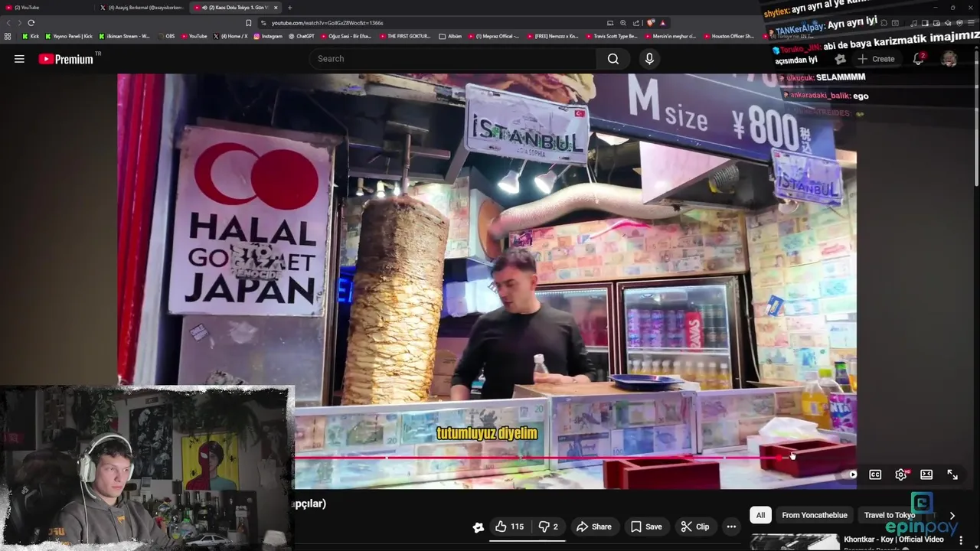Open a new browser tab
This screenshot has height=551, width=980.
[x=289, y=8]
